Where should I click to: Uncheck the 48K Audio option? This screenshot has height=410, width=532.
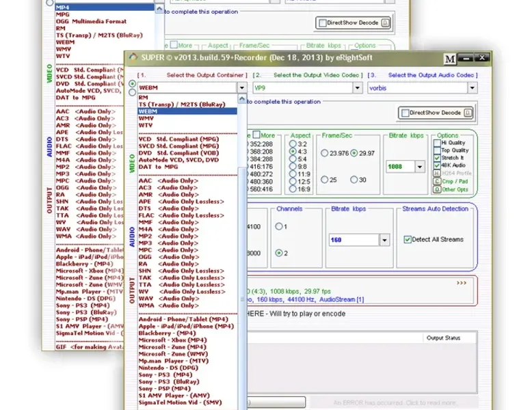click(x=437, y=165)
